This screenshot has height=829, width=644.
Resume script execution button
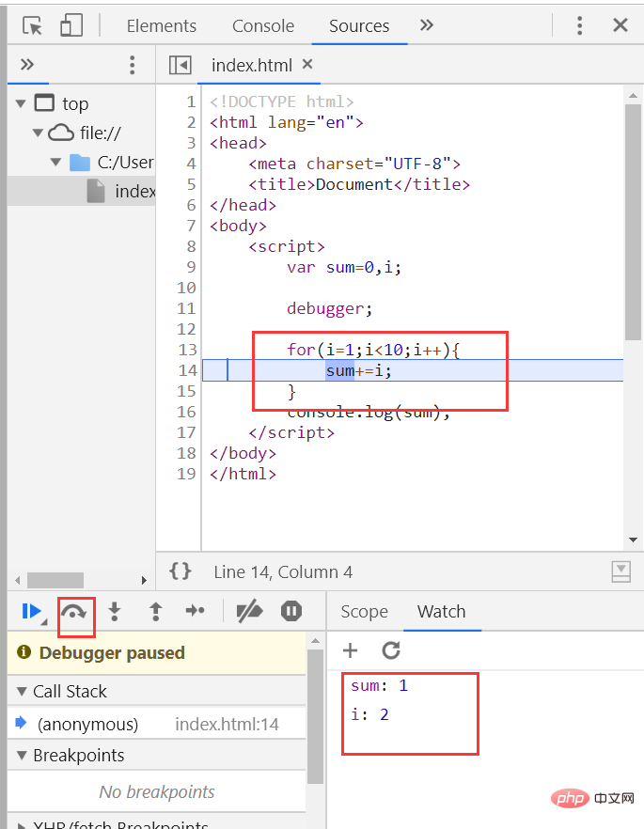click(32, 611)
